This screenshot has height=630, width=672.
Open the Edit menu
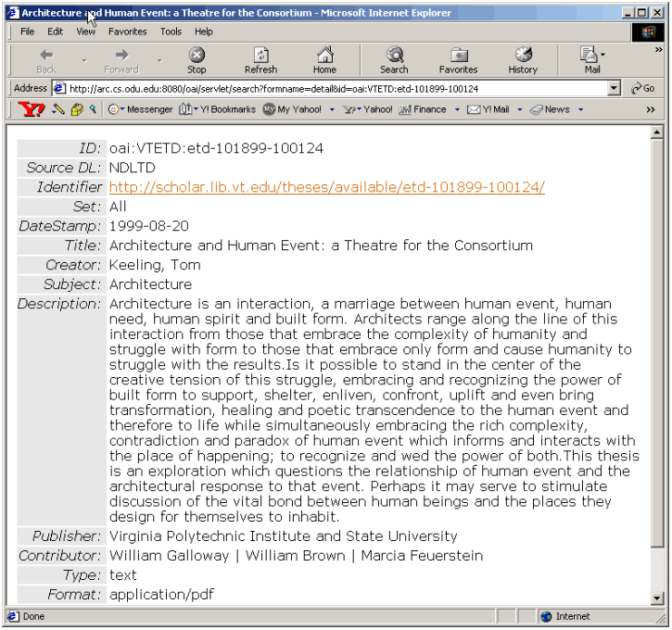coord(55,31)
